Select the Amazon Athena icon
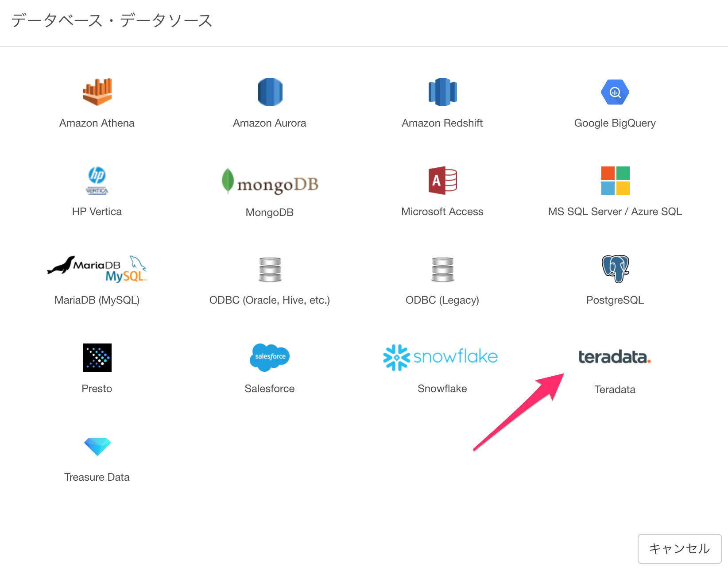 [x=97, y=92]
